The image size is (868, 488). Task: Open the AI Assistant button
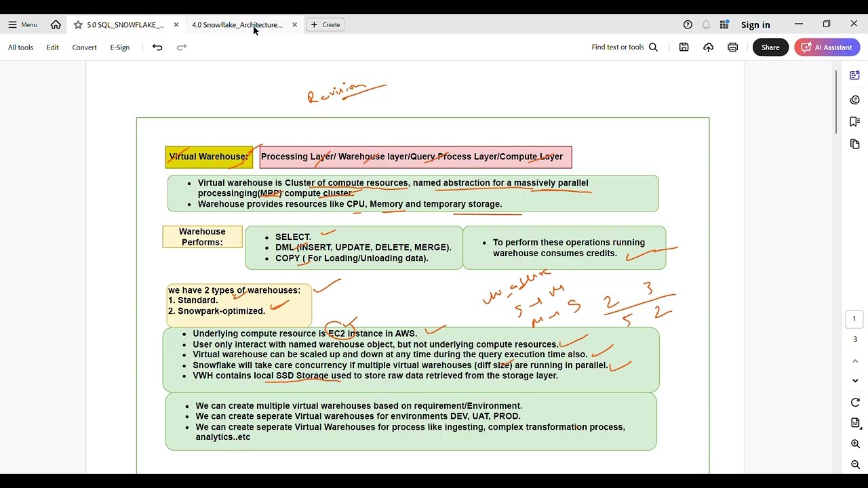pos(827,47)
